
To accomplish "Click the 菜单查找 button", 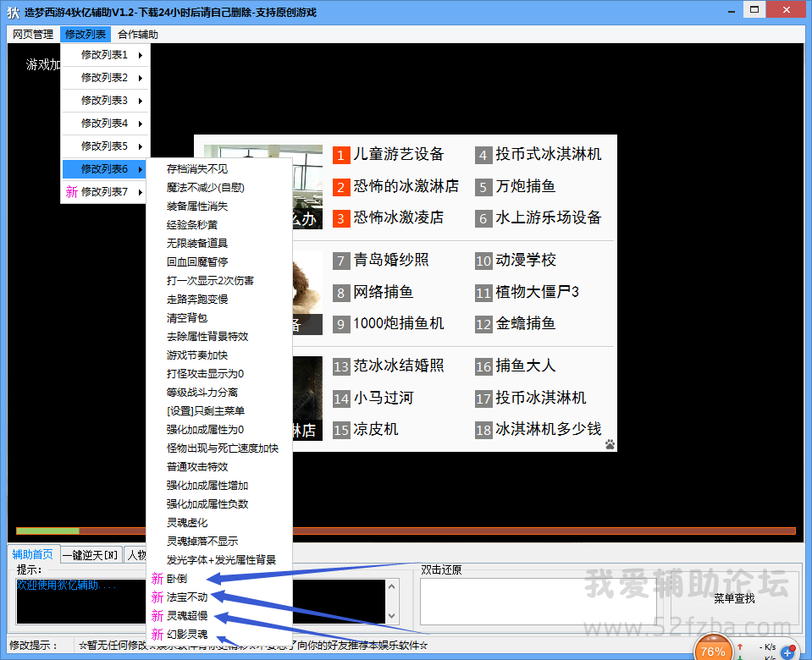I will (734, 598).
